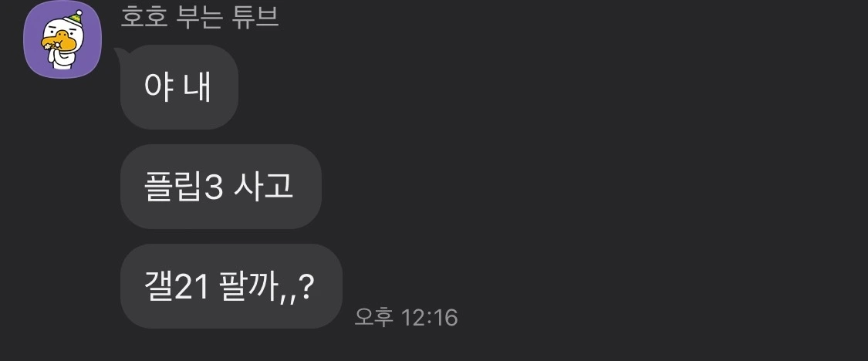
Task: Click the '내' character in first bubble
Action: pos(197,87)
